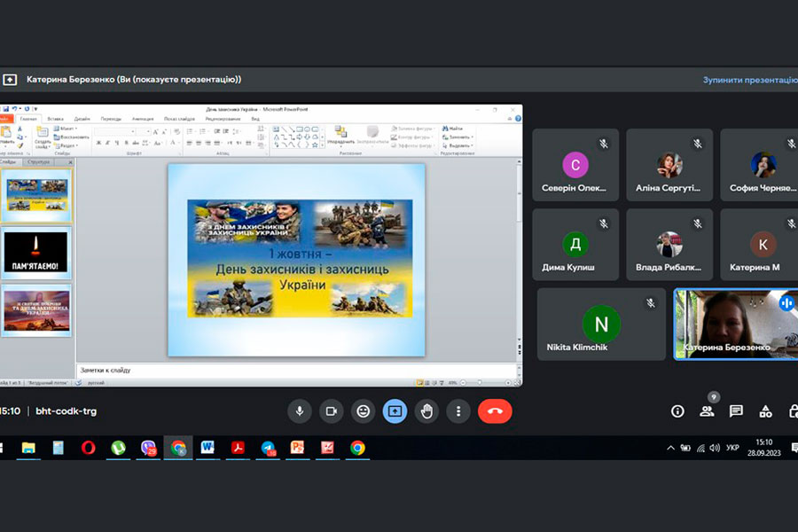The width and height of the screenshot is (798, 532).
Task: Open the Структура outline tab
Action: point(39,162)
